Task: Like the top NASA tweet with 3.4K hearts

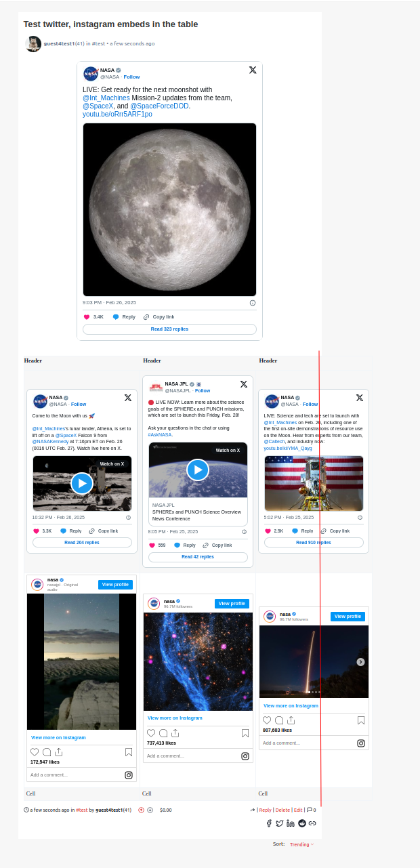Action: click(87, 317)
